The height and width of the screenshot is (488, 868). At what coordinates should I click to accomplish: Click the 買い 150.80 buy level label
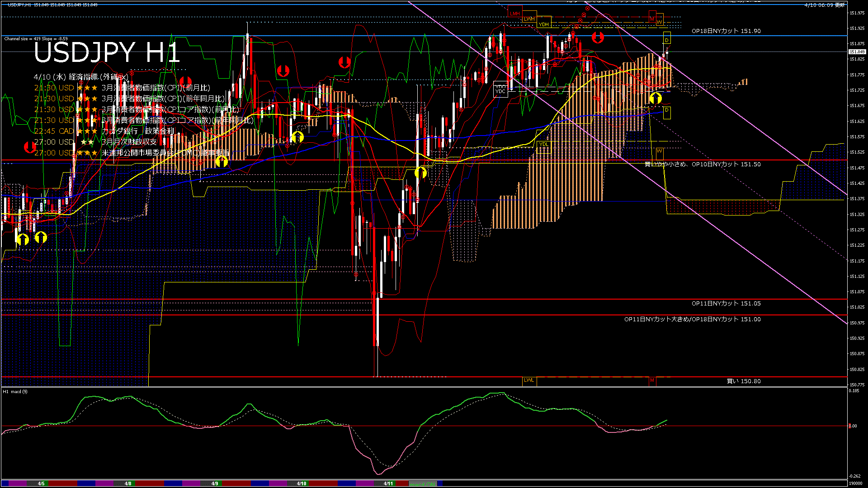[x=743, y=381]
